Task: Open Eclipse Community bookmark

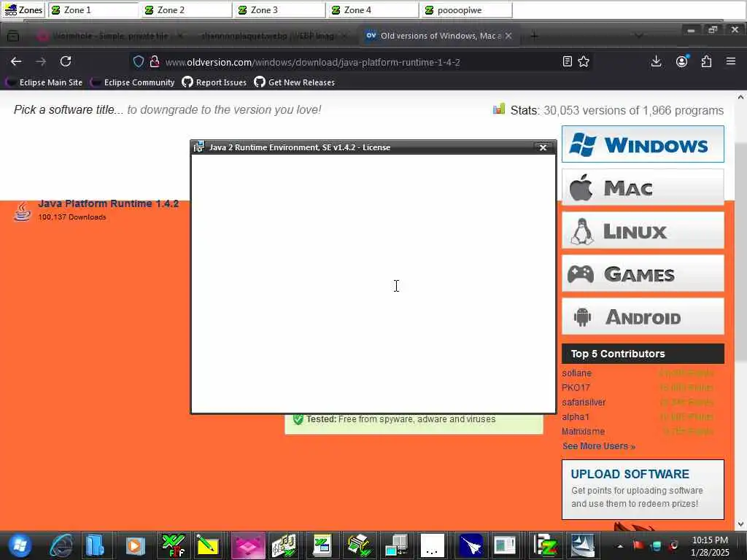Action: click(x=133, y=82)
